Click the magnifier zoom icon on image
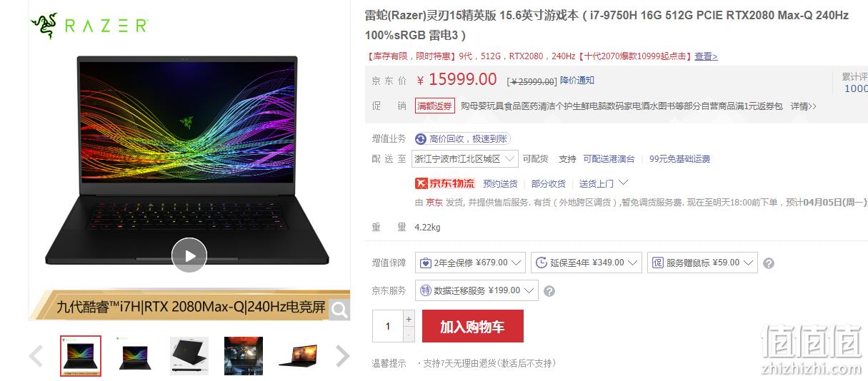 [x=339, y=310]
